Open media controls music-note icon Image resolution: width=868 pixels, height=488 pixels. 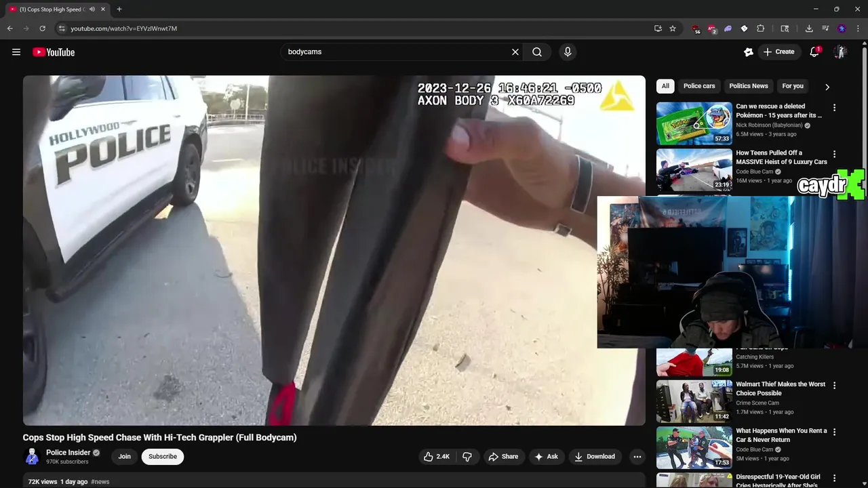pyautogui.click(x=825, y=28)
